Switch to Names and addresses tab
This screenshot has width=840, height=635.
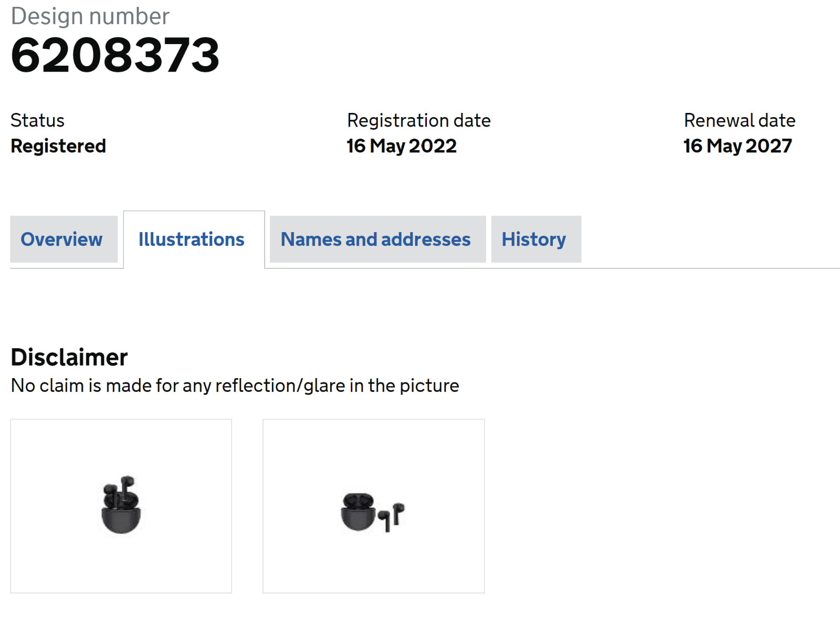(375, 240)
